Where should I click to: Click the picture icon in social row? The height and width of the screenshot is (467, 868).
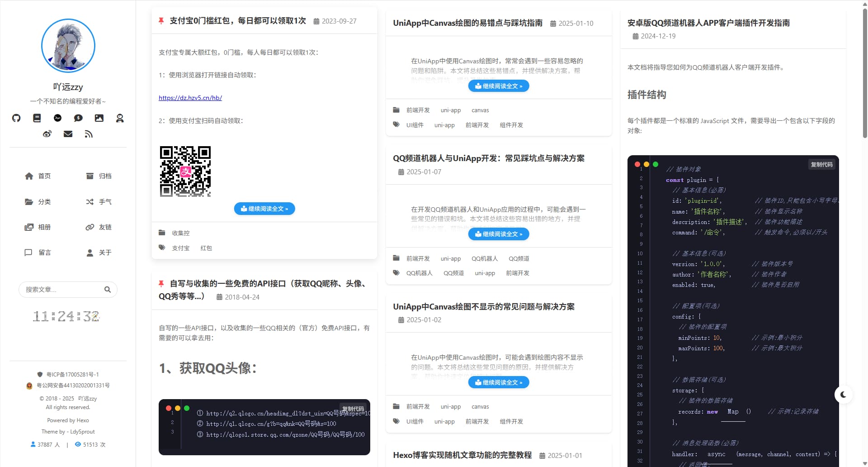[x=99, y=118]
